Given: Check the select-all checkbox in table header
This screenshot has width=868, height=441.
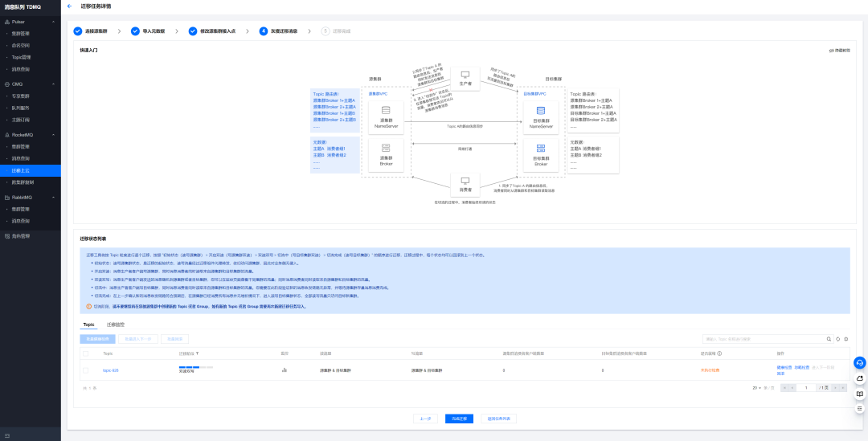Looking at the screenshot, I should point(85,353).
